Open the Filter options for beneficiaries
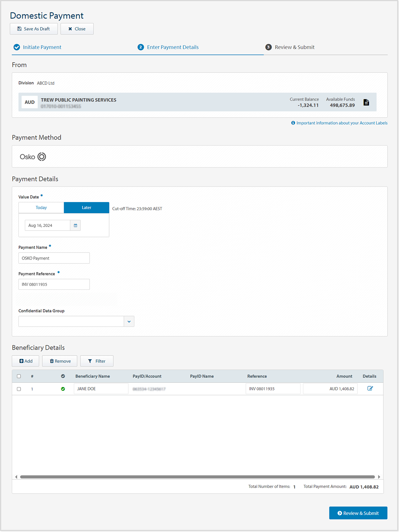 pos(97,361)
